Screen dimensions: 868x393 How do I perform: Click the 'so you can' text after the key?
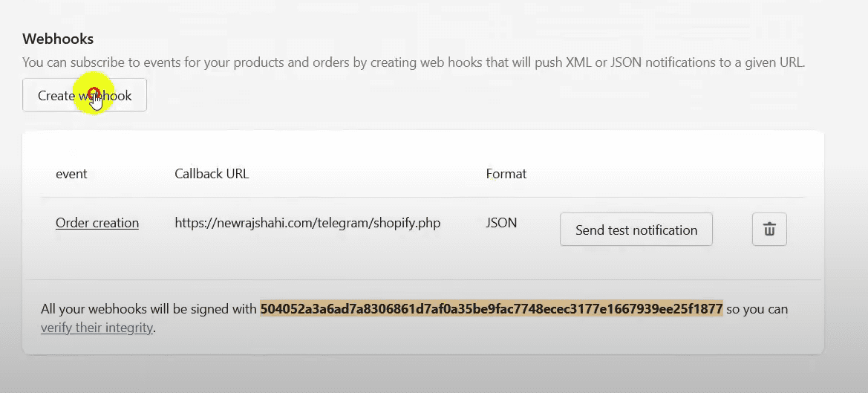(x=757, y=309)
